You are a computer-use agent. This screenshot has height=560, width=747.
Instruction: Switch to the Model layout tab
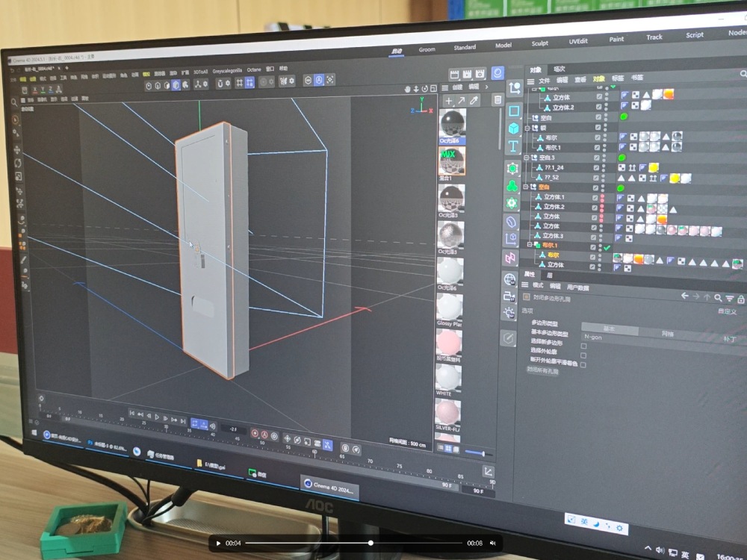pos(503,46)
